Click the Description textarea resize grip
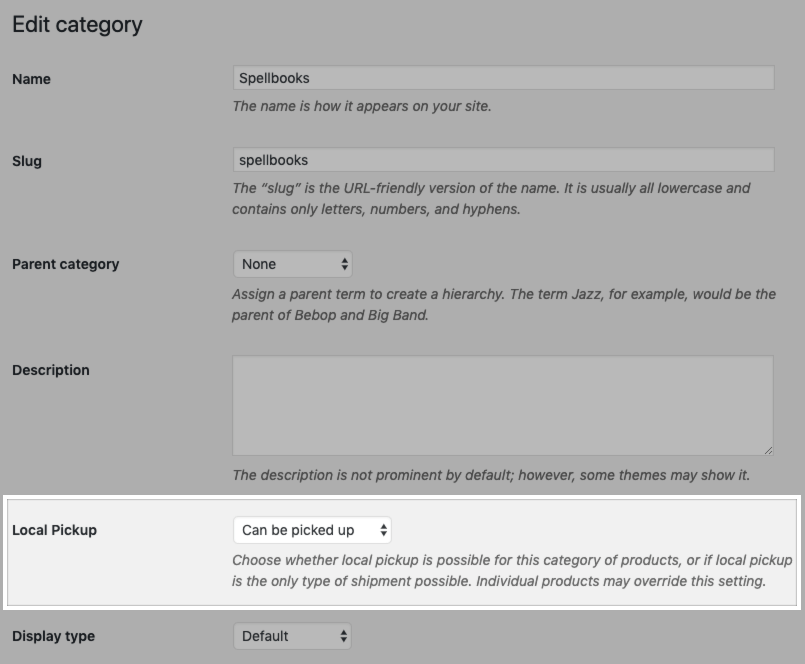 tap(765, 448)
